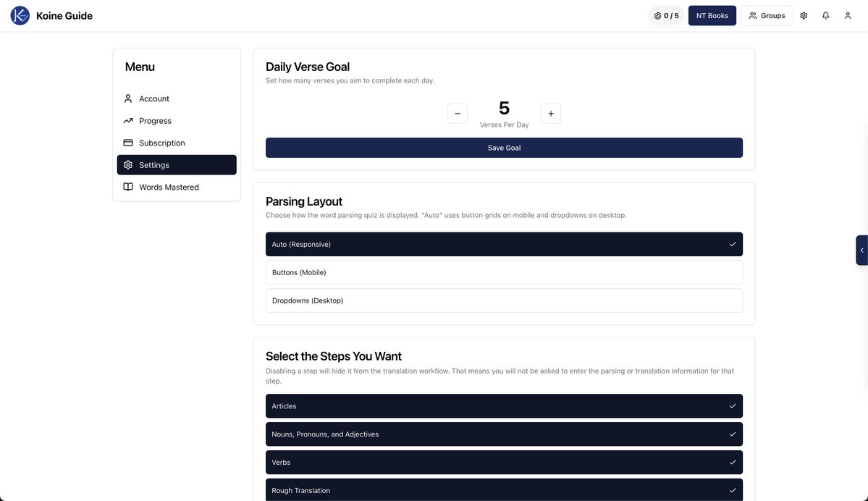The width and height of the screenshot is (868, 501).
Task: Go to Subscription menu item
Action: coord(177,143)
